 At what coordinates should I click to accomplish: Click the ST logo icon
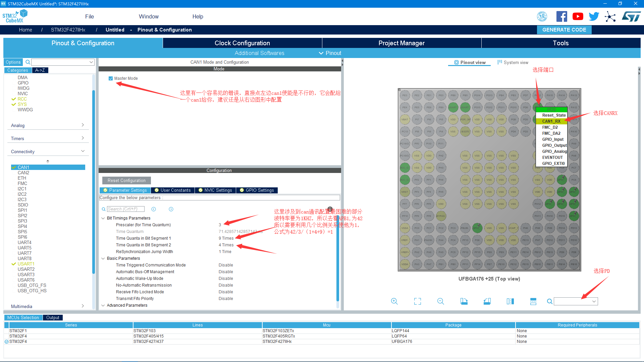[631, 16]
